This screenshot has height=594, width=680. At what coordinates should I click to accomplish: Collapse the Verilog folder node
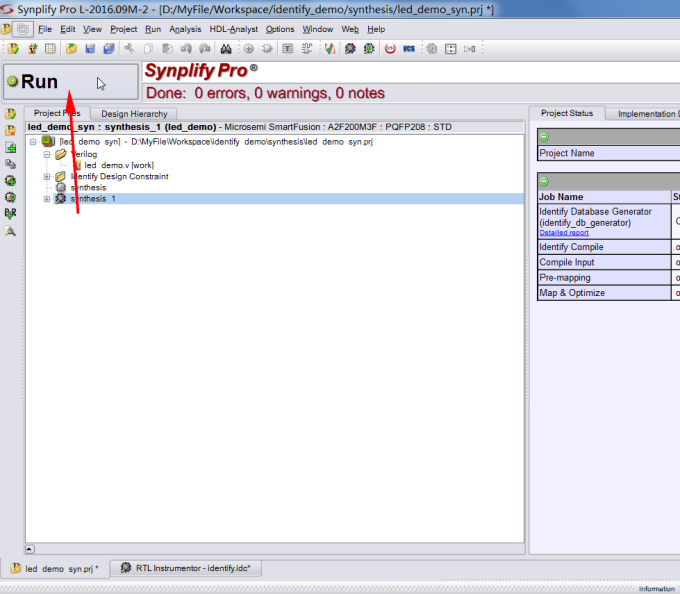[47, 154]
